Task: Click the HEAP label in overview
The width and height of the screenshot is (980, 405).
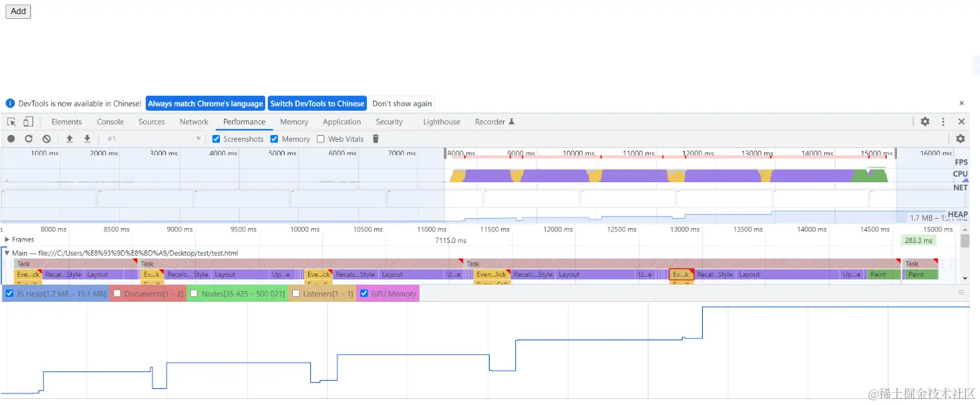Action: [x=958, y=215]
